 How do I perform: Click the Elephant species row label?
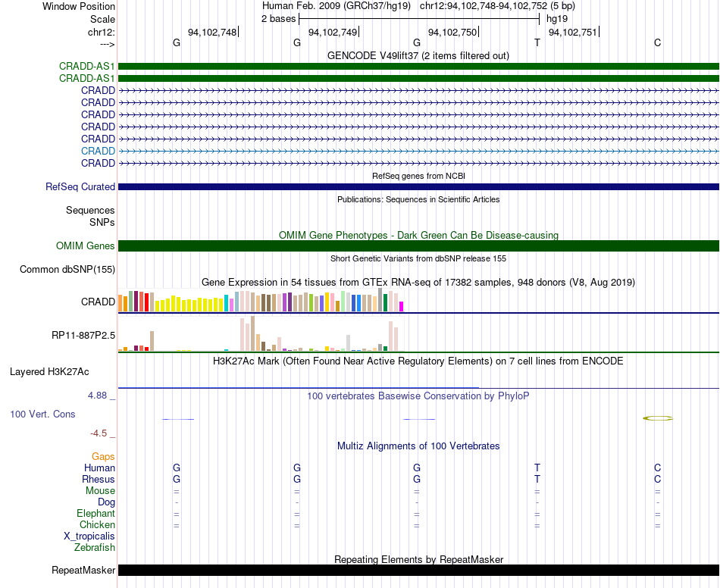[x=95, y=513]
